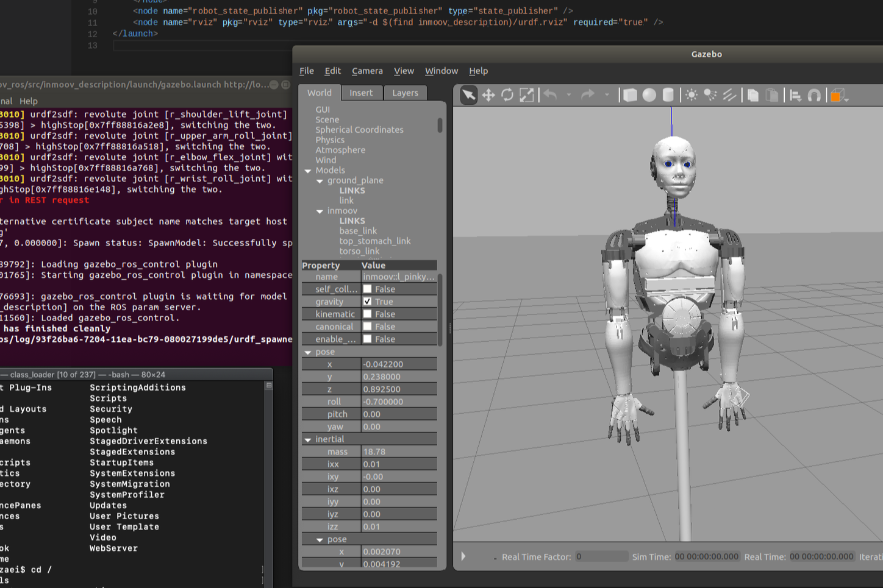The height and width of the screenshot is (588, 883).
Task: Click the mass value 18.78
Action: coord(399,452)
